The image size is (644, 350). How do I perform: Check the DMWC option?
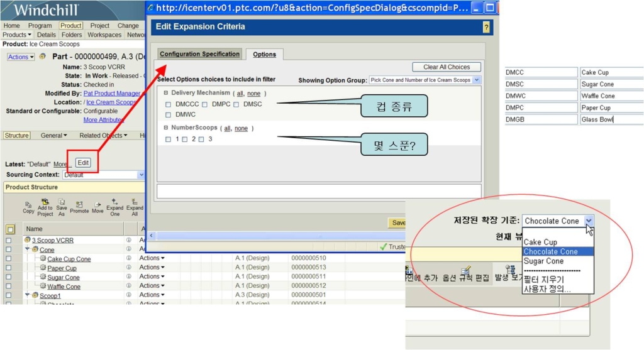point(168,115)
